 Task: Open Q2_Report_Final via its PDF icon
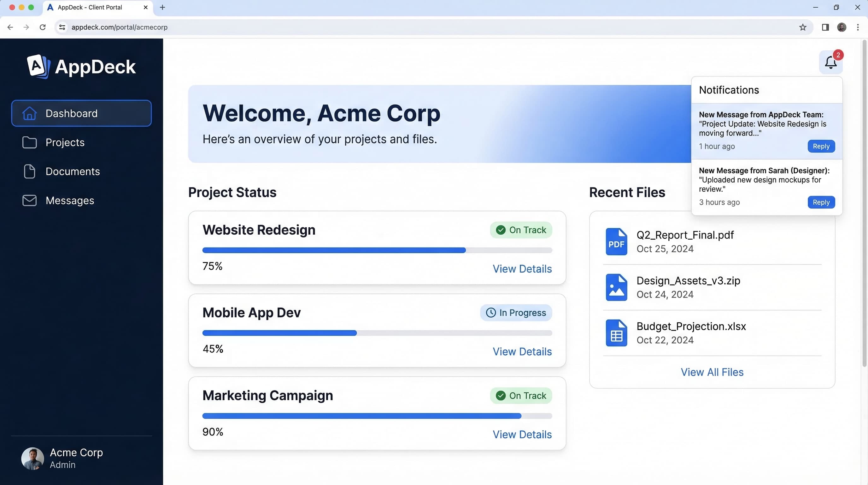click(x=616, y=242)
